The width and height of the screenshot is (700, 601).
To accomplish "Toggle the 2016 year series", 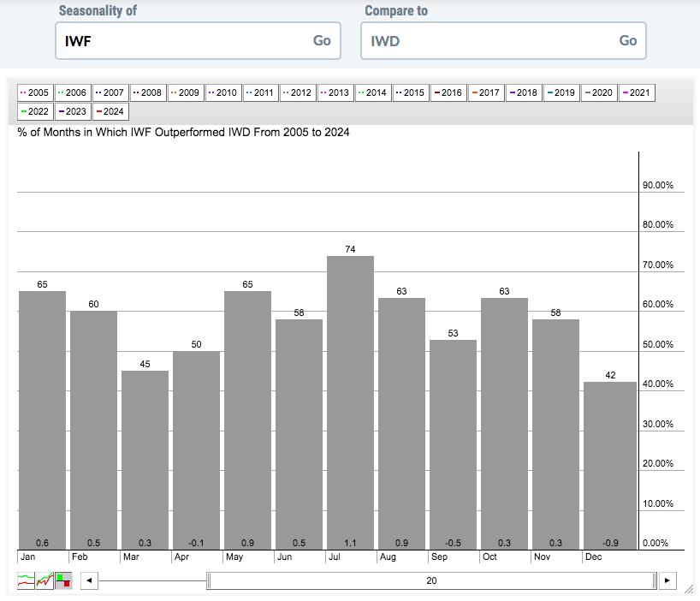I will point(448,92).
